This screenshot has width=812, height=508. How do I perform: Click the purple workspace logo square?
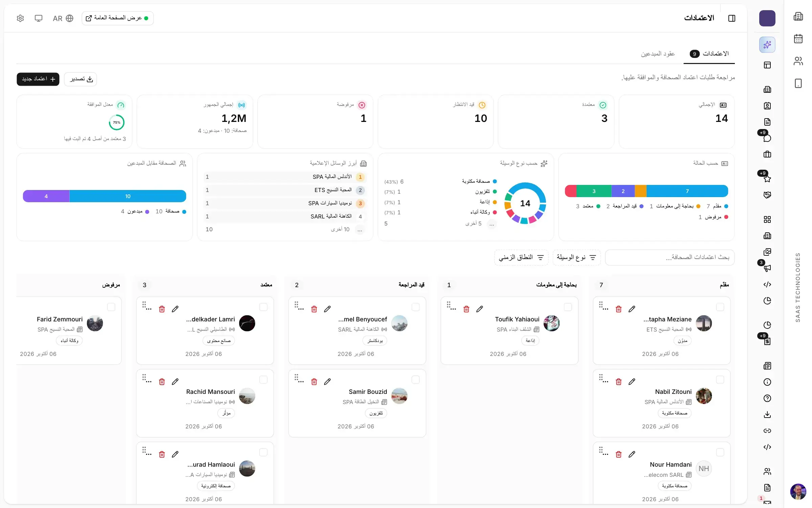(x=767, y=18)
